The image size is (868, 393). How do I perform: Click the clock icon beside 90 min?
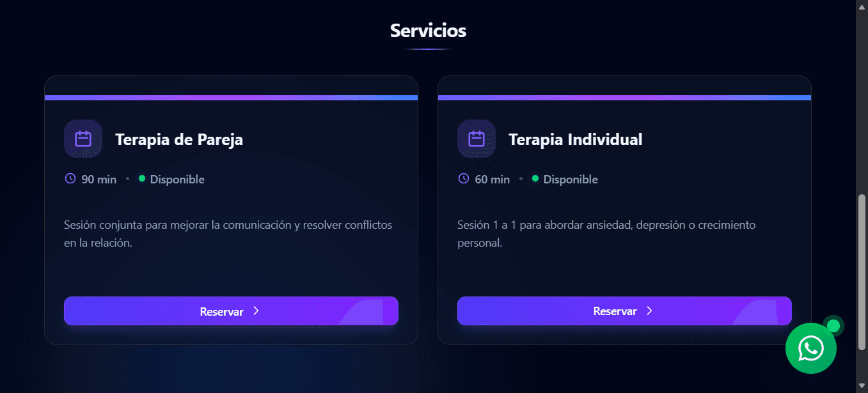click(x=70, y=179)
